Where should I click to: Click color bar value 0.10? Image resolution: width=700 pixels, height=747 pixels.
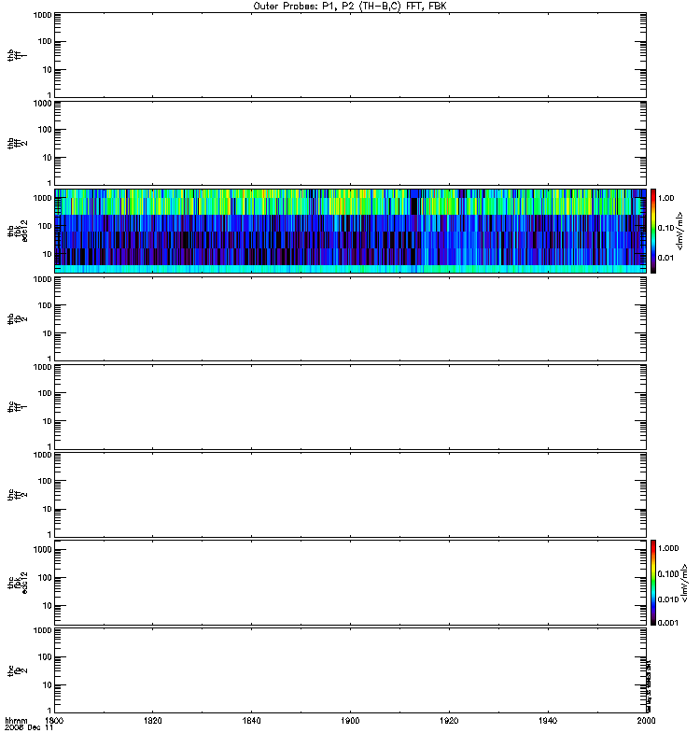(x=665, y=228)
